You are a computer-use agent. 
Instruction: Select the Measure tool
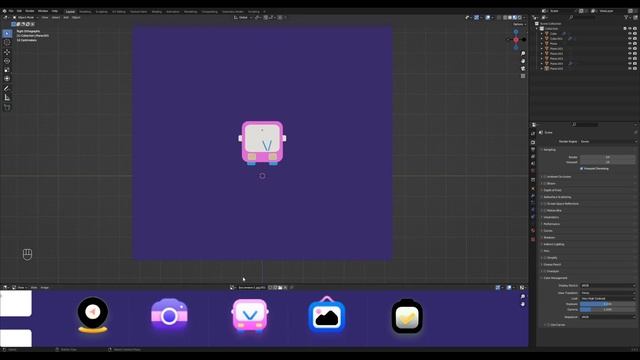(x=7, y=98)
